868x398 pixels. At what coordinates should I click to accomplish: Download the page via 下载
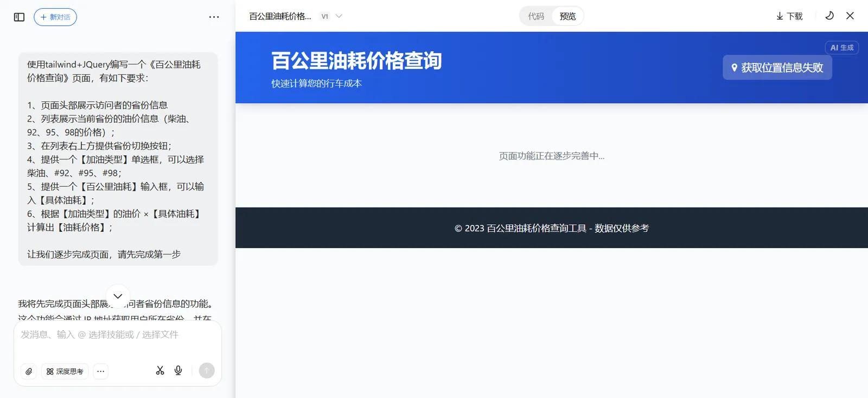point(789,16)
